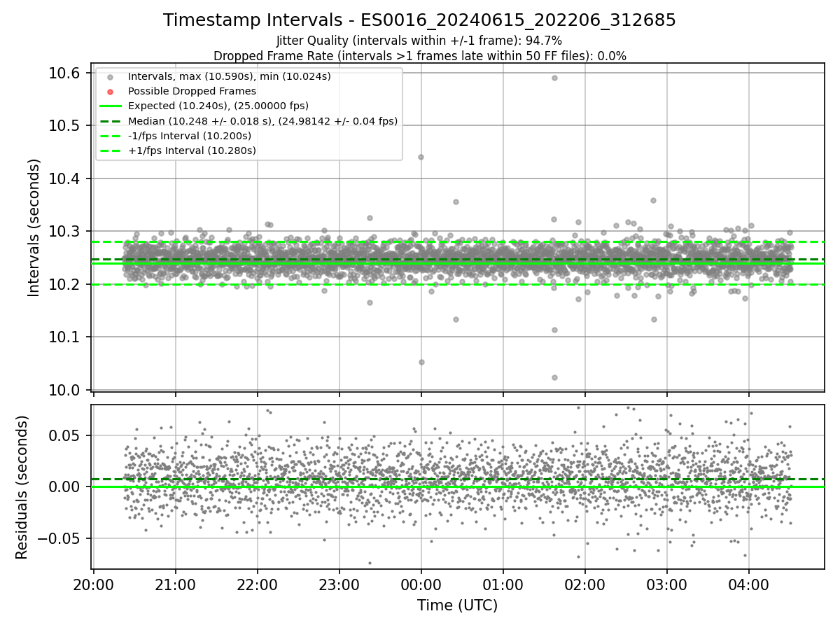Click the 'Dropped Frame Rate' 0.0% subtitle line
Screen dimensions: 840x630
coord(420,56)
